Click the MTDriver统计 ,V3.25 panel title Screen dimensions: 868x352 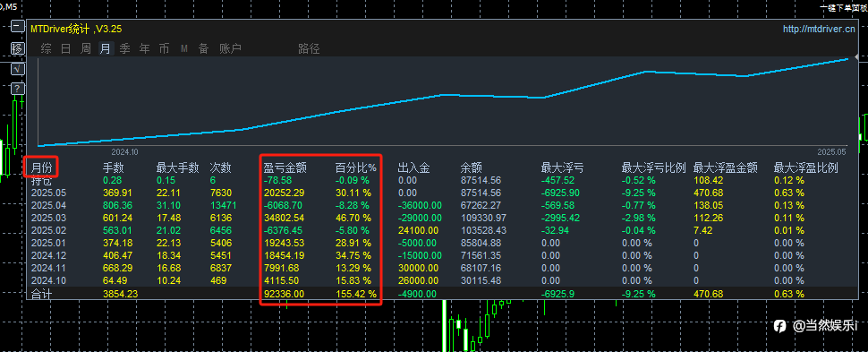click(x=76, y=29)
